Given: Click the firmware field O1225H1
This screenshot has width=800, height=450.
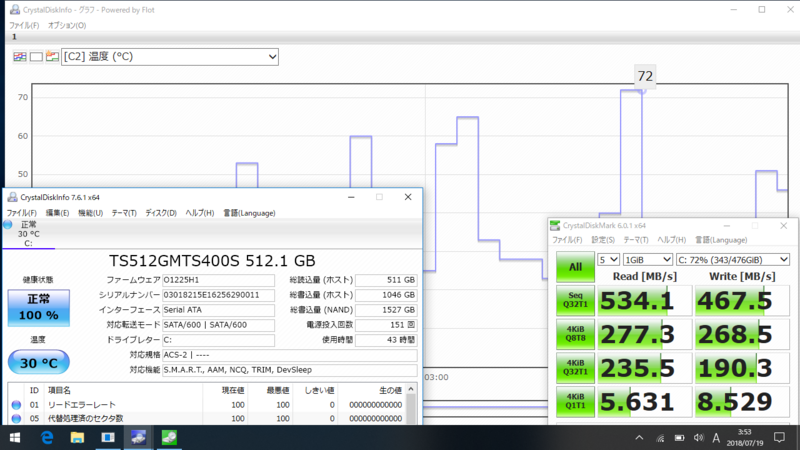Looking at the screenshot, I should pos(218,280).
